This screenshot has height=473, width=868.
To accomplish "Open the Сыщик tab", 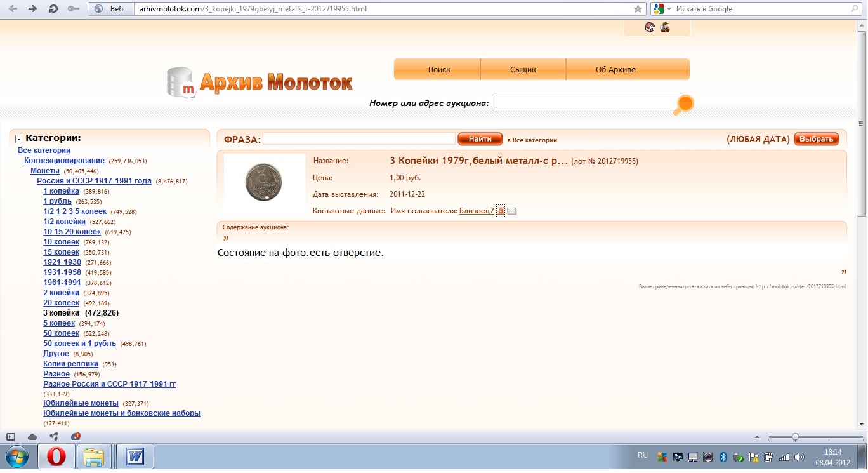I will pyautogui.click(x=523, y=69).
